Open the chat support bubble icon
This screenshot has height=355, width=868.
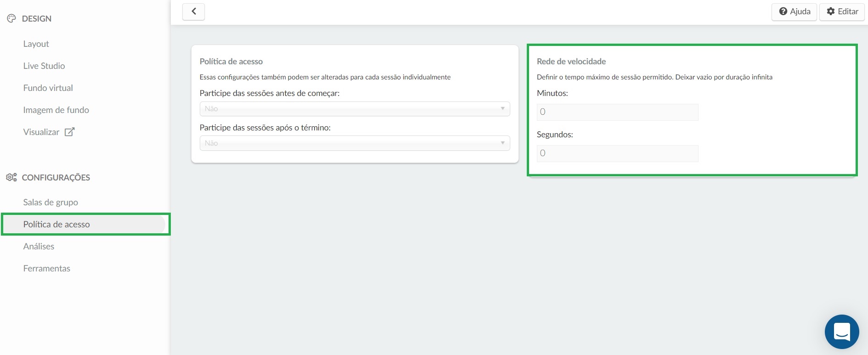(841, 332)
